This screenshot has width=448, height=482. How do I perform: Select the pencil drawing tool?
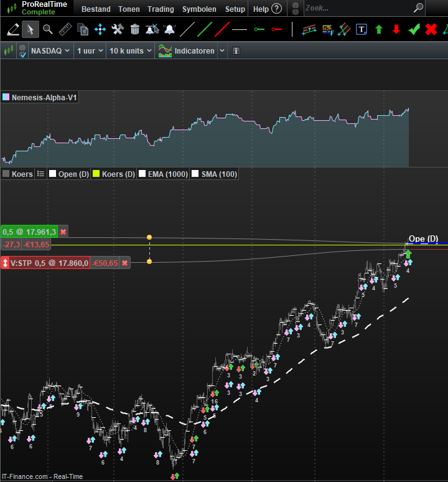click(12, 29)
